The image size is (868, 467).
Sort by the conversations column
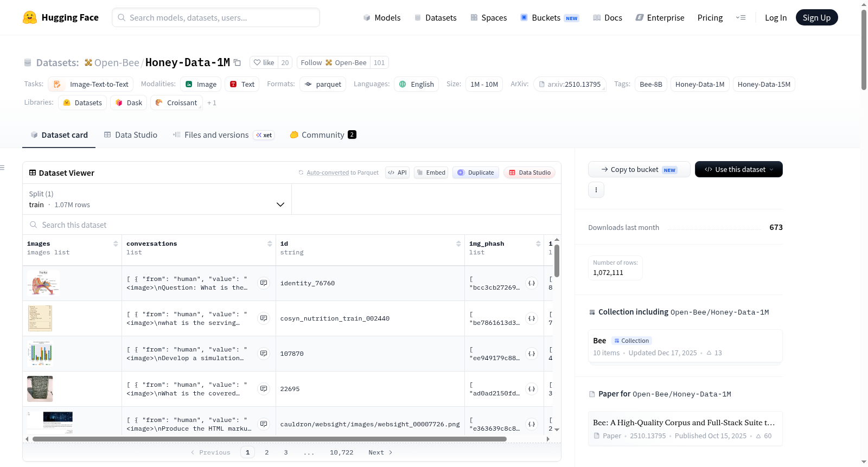(270, 244)
